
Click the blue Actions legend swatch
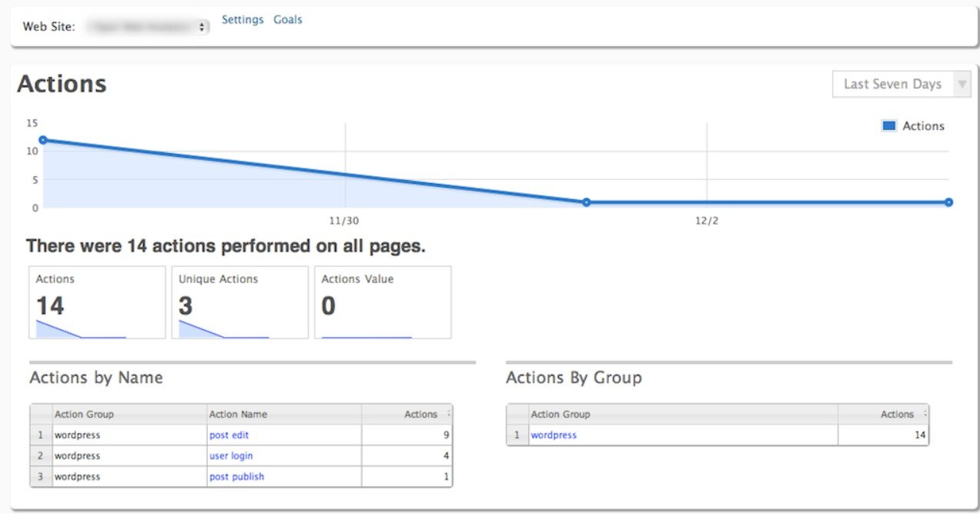(x=889, y=126)
